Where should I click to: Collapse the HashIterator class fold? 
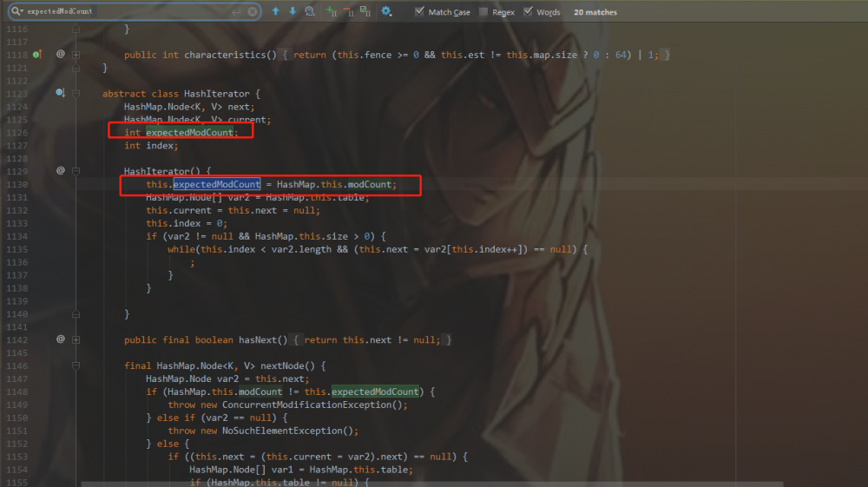point(76,94)
